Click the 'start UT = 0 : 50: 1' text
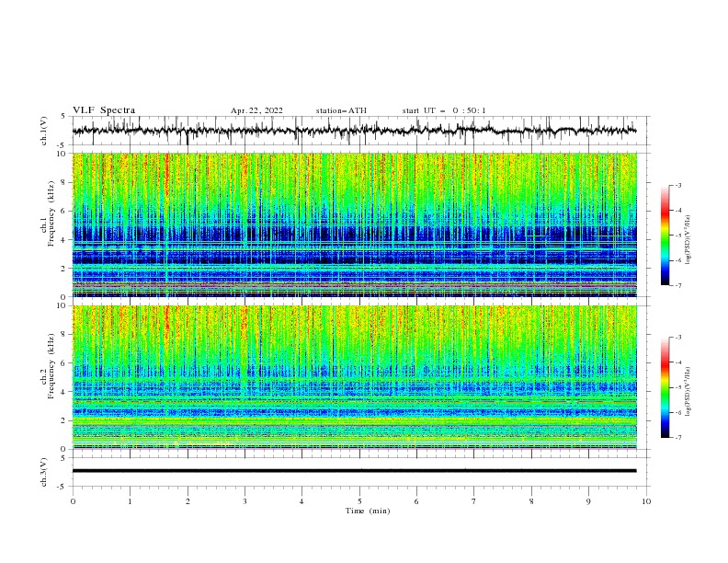728x563 pixels. pos(444,110)
